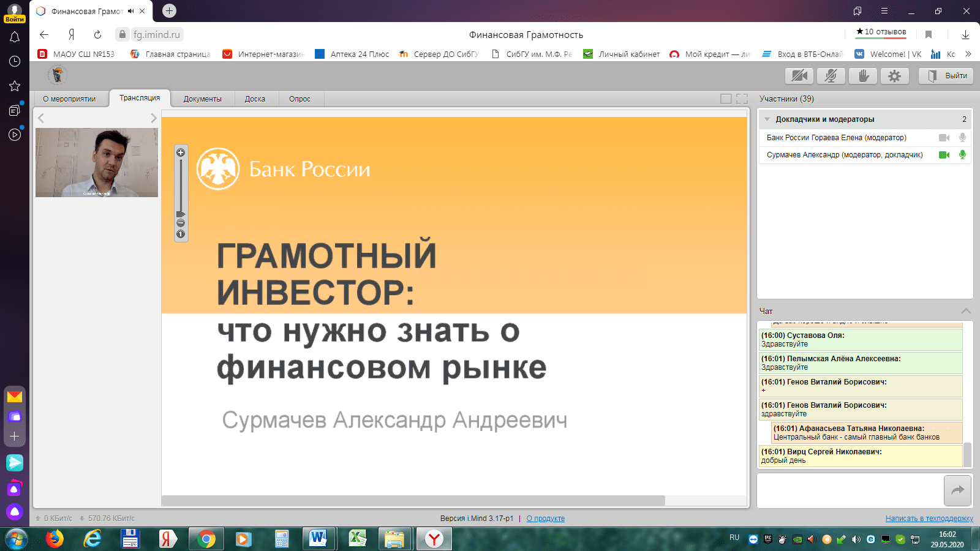Switch to the О мероприятии tab

[69, 99]
